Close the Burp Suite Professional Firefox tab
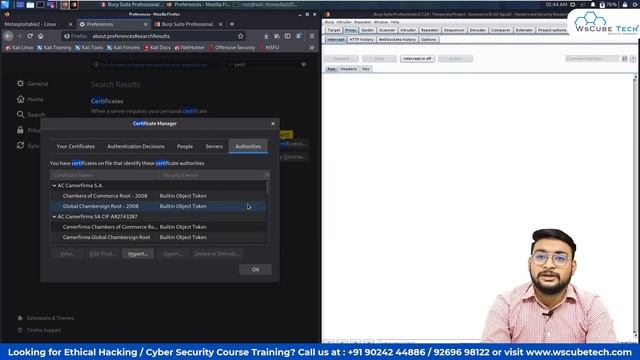Screen dimensions: 640x360 (220, 24)
